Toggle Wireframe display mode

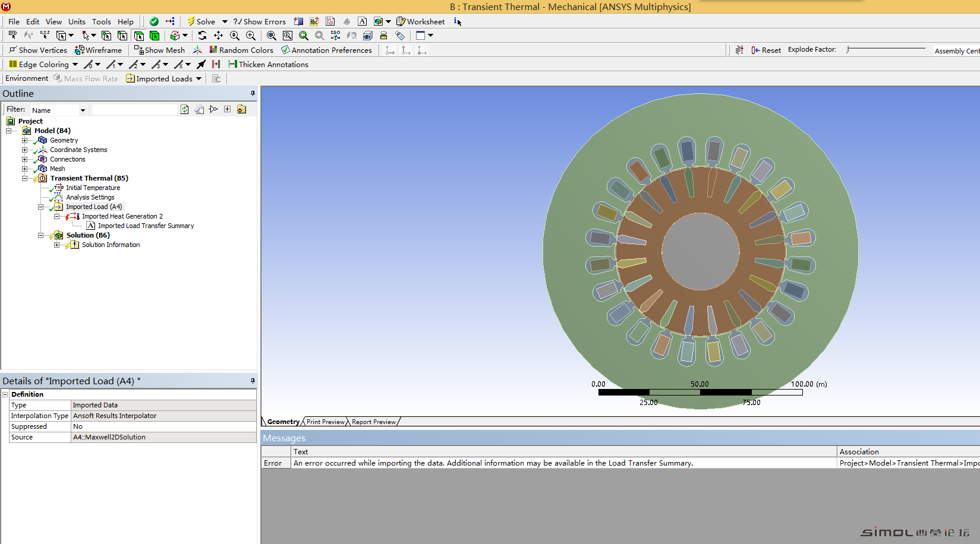pyautogui.click(x=98, y=50)
